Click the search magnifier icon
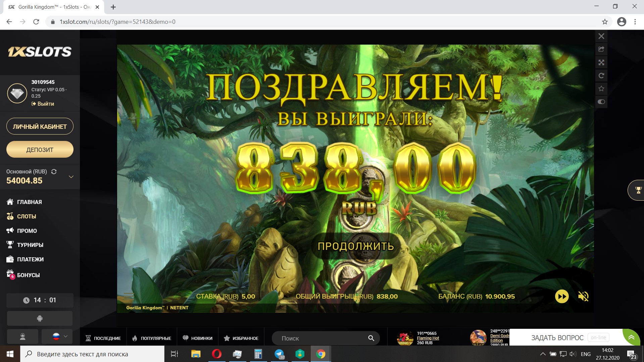The image size is (644, 362). coord(371,338)
